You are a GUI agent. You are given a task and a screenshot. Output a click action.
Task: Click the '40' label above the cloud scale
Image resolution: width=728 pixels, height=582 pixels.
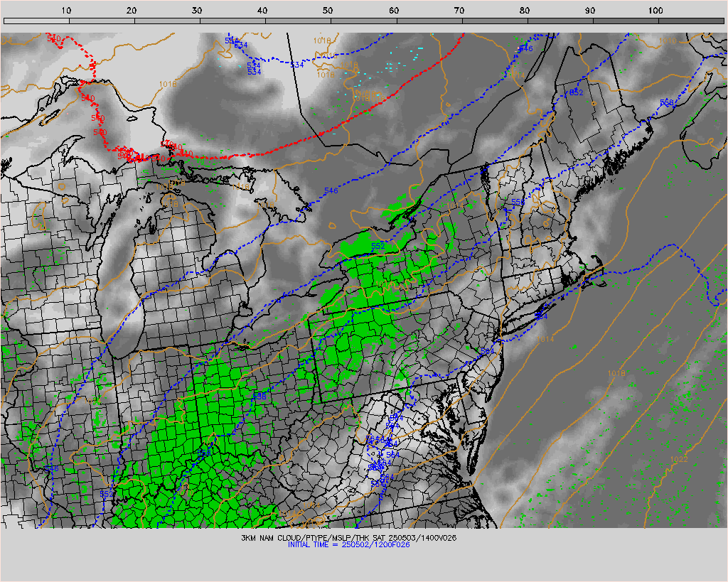click(x=262, y=10)
